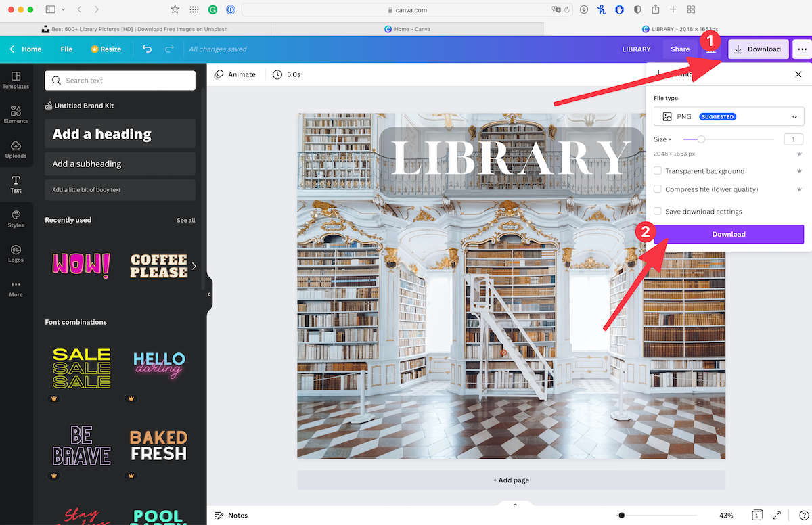Viewport: 812px width, 525px height.
Task: Click the size multiplier value box
Action: 793,139
